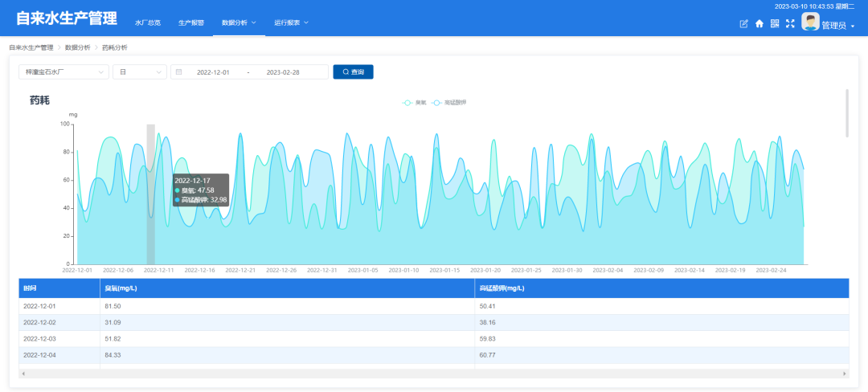Viewport: 868px width, 392px height.
Task: Click the 自来水生产管理 title logo
Action: pos(67,18)
